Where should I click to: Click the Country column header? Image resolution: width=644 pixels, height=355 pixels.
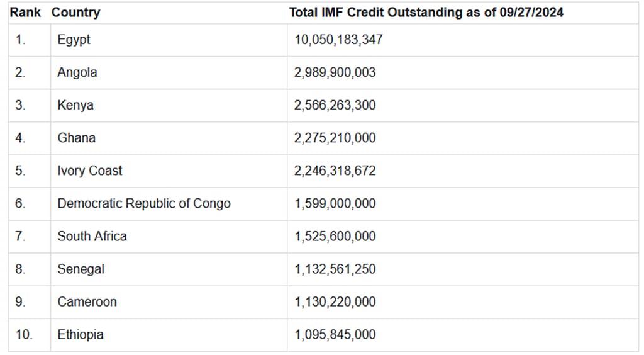point(75,13)
